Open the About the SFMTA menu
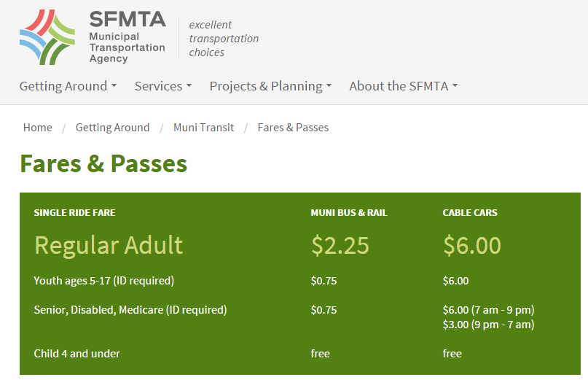The height and width of the screenshot is (380, 588). [x=403, y=86]
